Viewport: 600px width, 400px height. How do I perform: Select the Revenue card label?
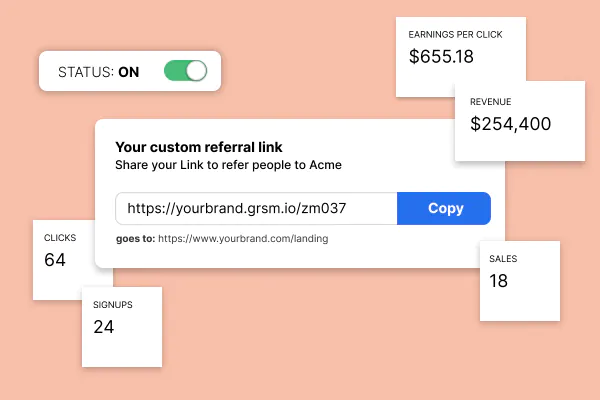tap(491, 102)
